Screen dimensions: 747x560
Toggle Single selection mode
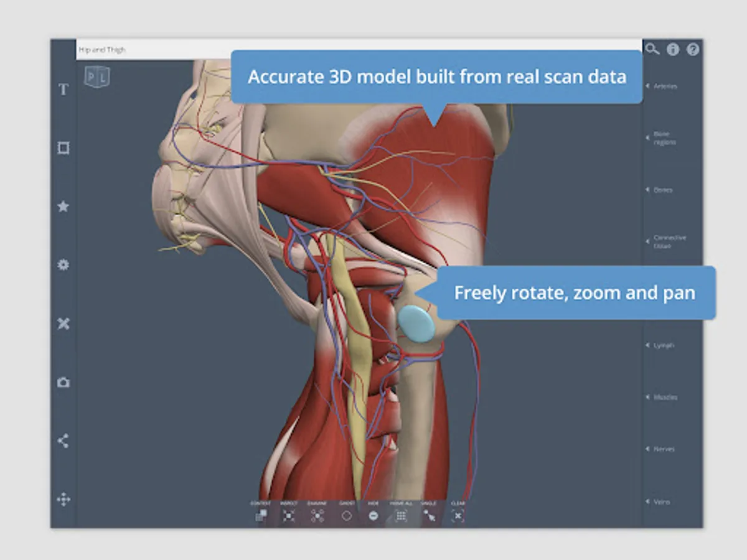[x=430, y=511]
